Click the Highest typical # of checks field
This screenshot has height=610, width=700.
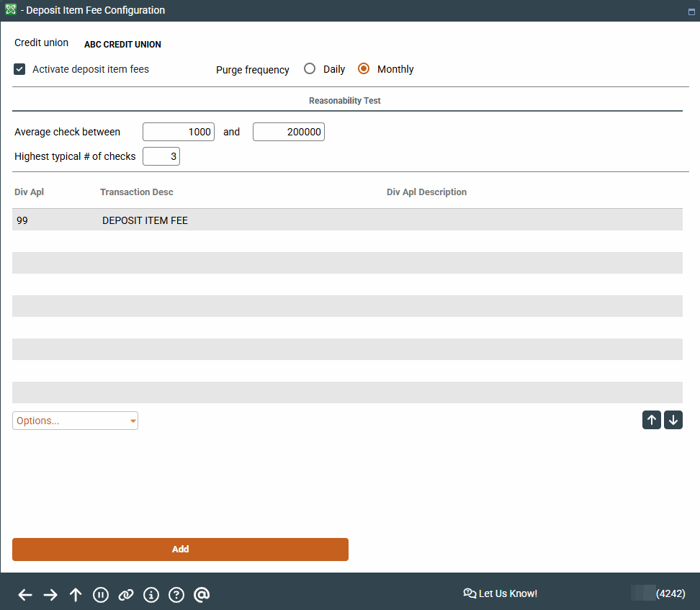pos(161,156)
